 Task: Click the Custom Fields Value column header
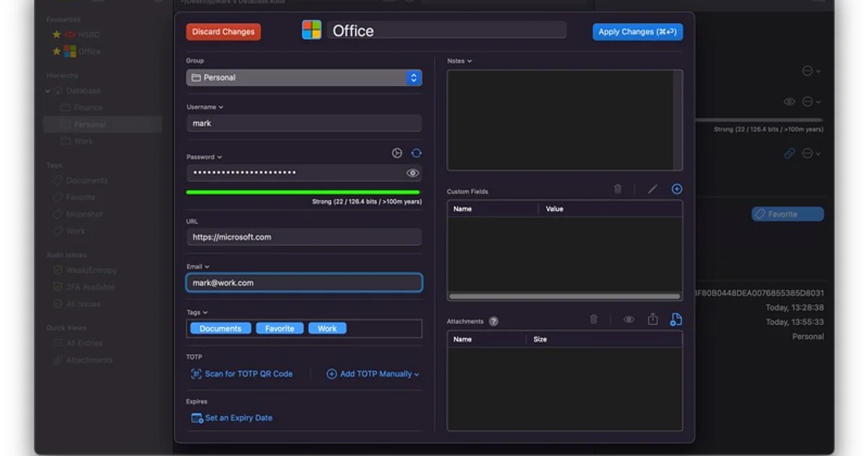point(610,209)
